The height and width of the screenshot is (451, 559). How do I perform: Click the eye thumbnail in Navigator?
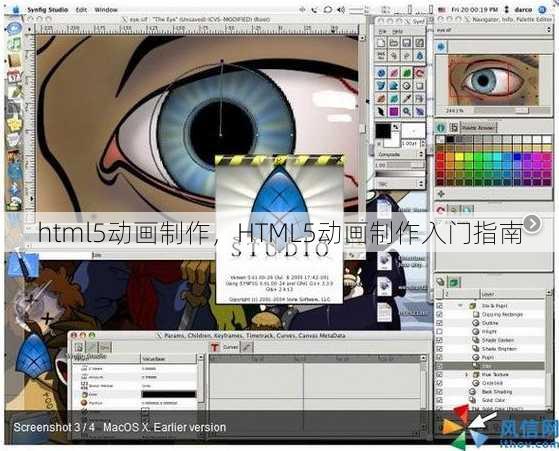tap(493, 80)
